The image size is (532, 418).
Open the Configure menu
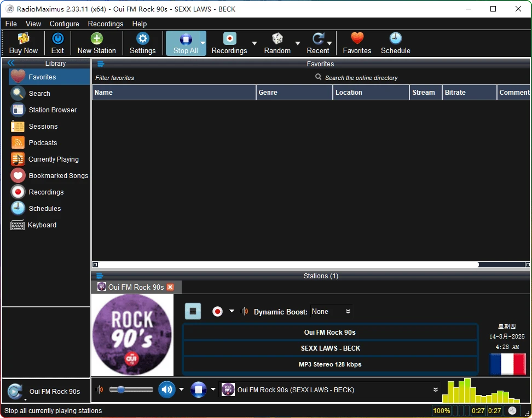(x=65, y=24)
